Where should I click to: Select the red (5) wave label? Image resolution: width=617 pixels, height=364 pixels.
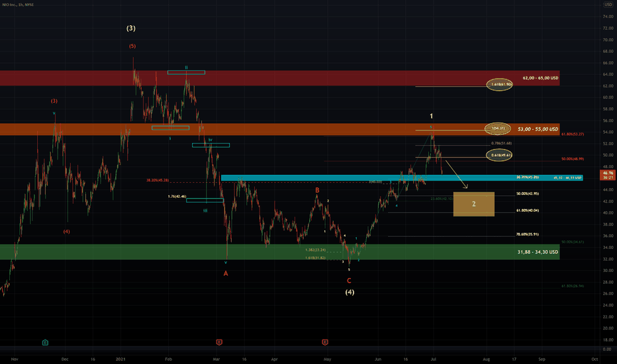(x=132, y=46)
